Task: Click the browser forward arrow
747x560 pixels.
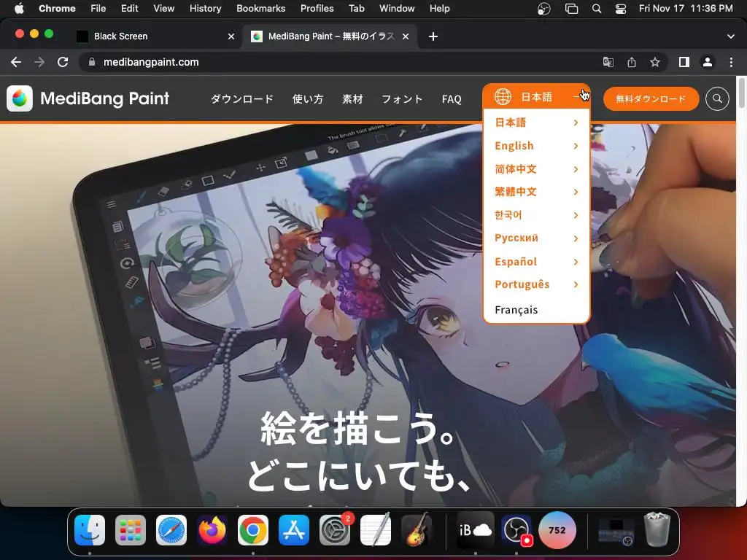Action: click(x=39, y=62)
